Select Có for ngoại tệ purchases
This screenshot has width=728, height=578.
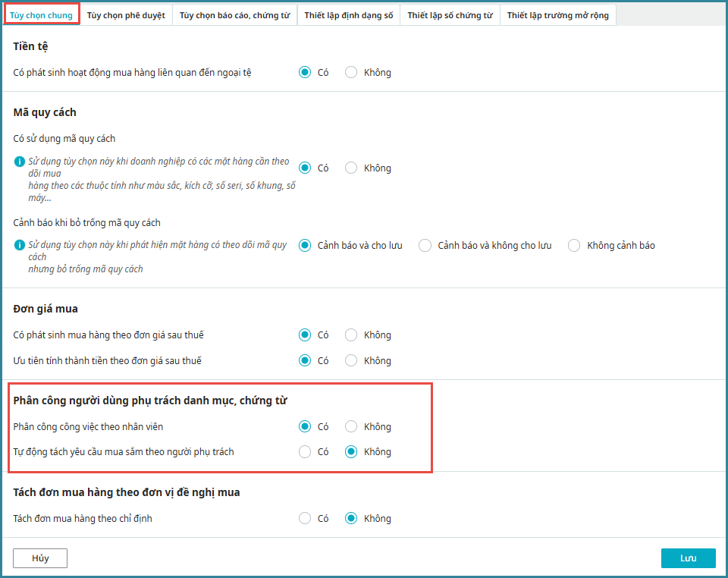pos(305,72)
